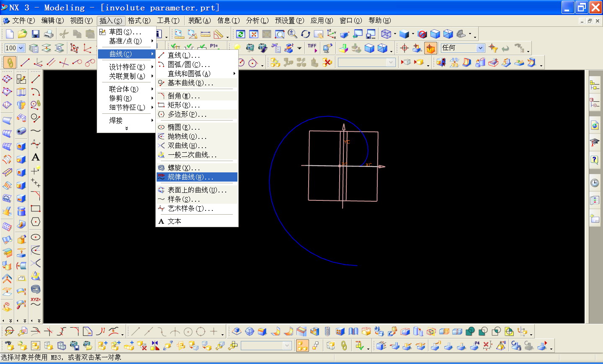This screenshot has height=364, width=603.
Task: Open a part file with the folder icon
Action: pyautogui.click(x=22, y=34)
